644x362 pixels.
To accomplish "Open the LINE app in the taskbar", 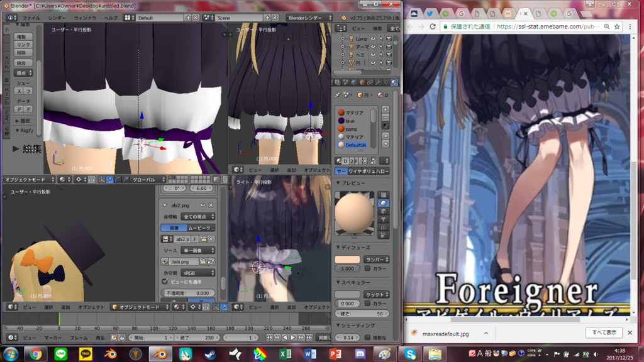I will (x=61, y=354).
